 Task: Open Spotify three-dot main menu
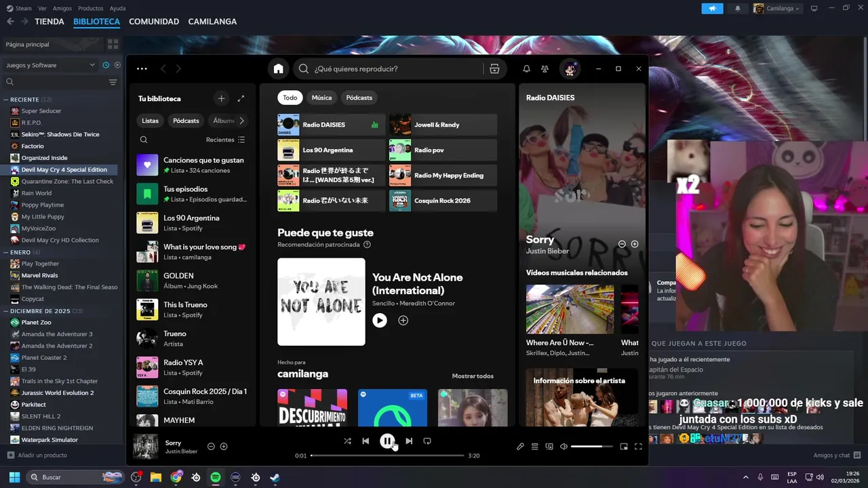coord(142,68)
